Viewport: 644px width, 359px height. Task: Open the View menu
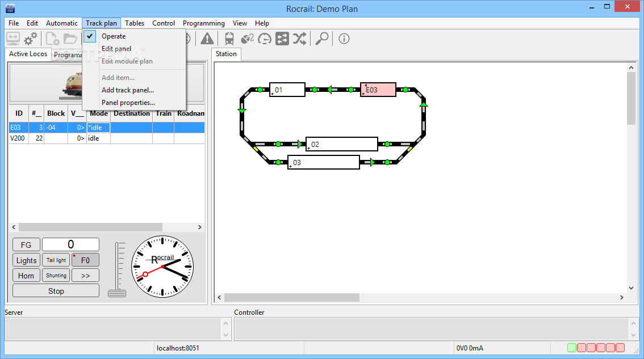click(x=240, y=23)
